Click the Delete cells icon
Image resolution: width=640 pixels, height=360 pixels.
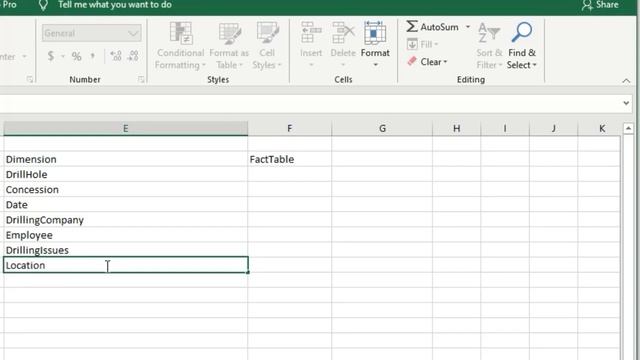pos(343,33)
